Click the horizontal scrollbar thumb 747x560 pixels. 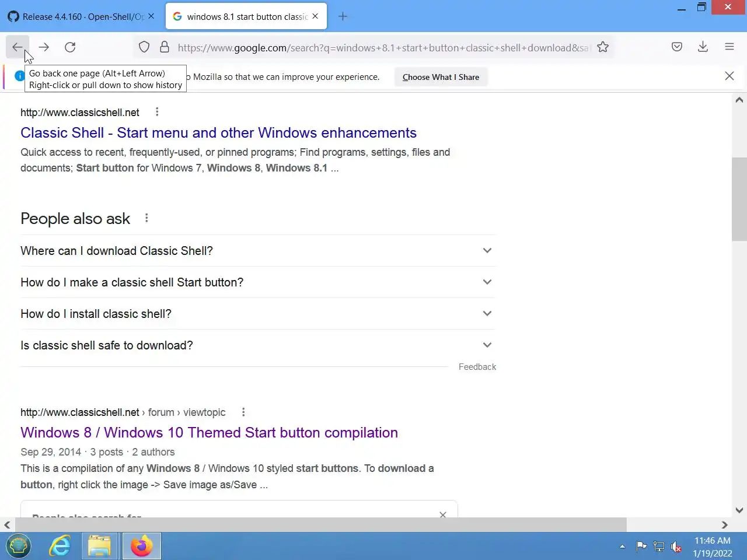point(320,525)
